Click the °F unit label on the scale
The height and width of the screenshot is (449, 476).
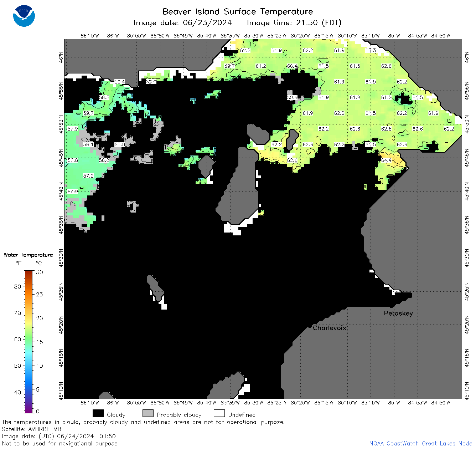19,264
